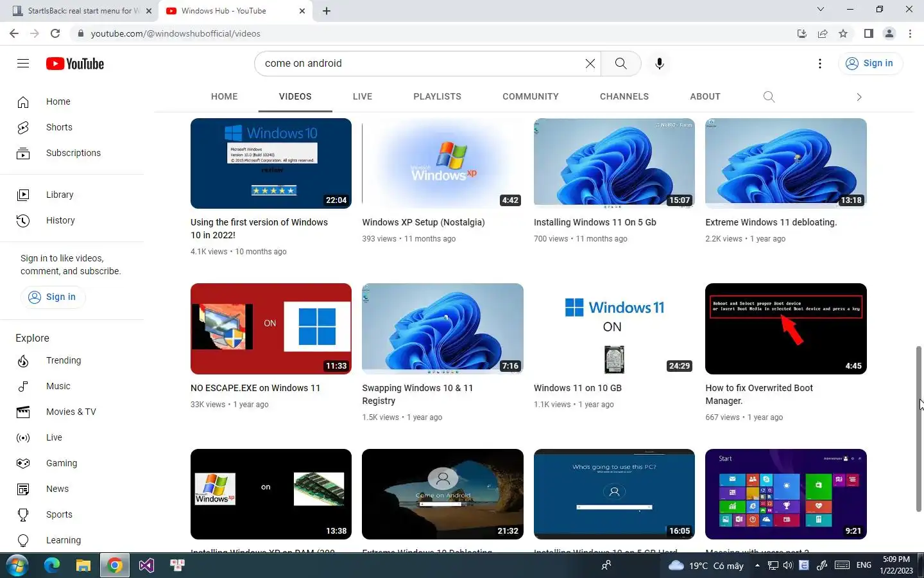Click the 16:05 Who's going to use this PC thumbnail
Screen dimensions: 924x578
614,494
